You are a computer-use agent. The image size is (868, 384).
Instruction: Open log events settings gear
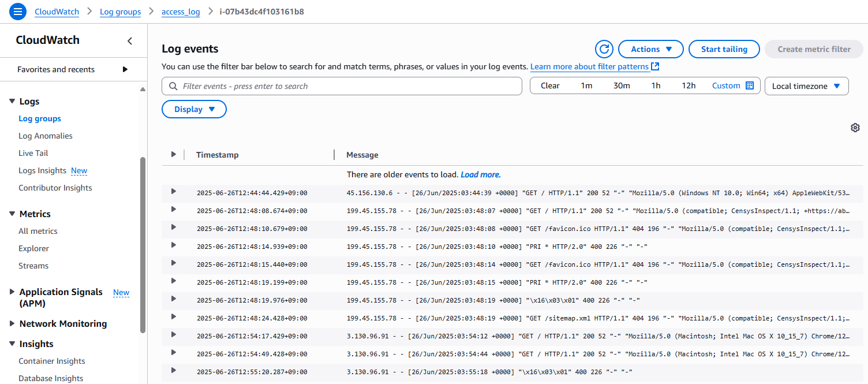point(855,128)
